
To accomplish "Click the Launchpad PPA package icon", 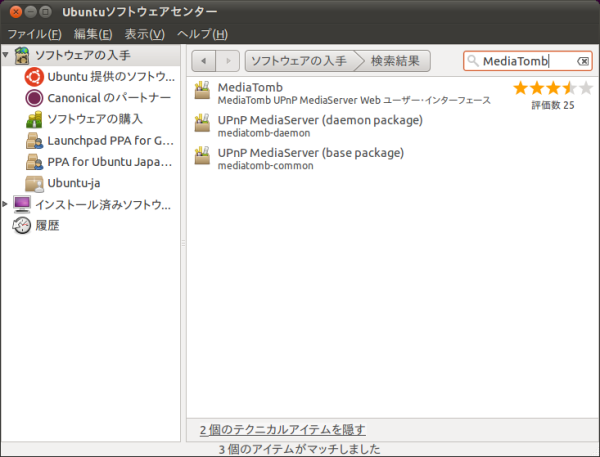I will [33, 141].
